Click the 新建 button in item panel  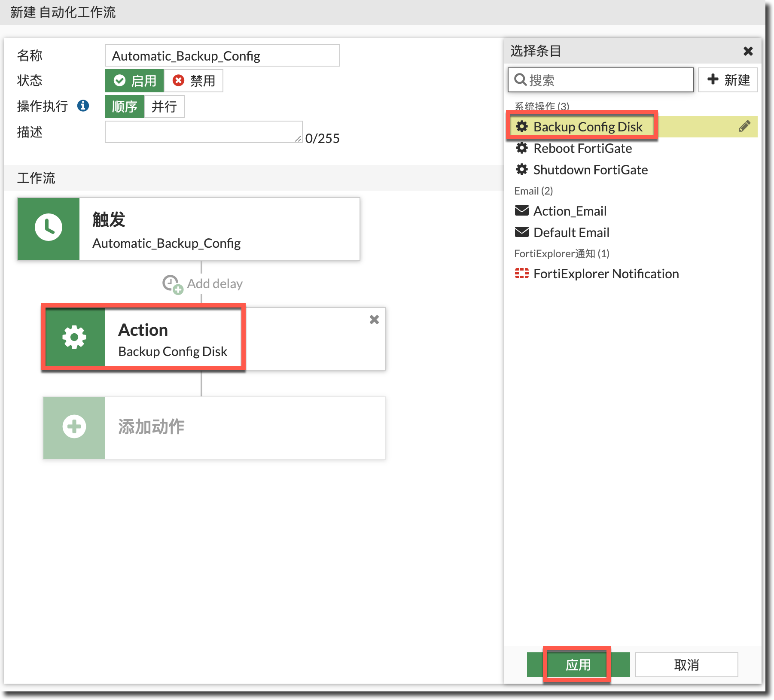click(x=728, y=80)
